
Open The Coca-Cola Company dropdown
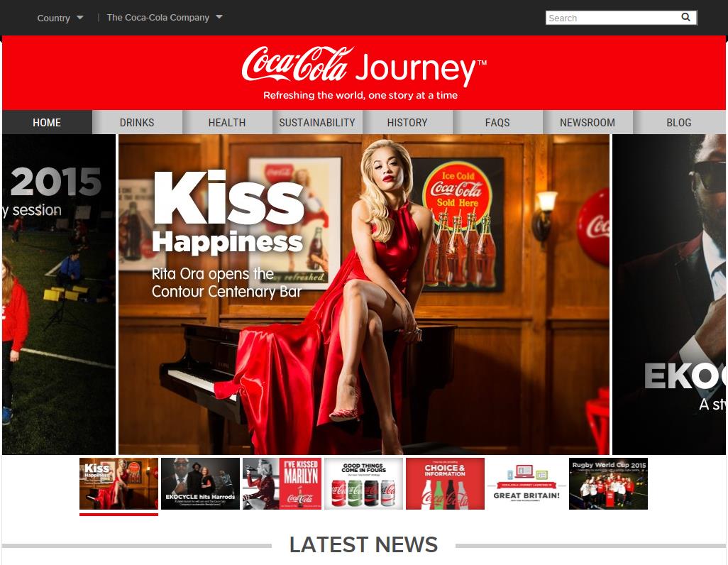(x=165, y=18)
